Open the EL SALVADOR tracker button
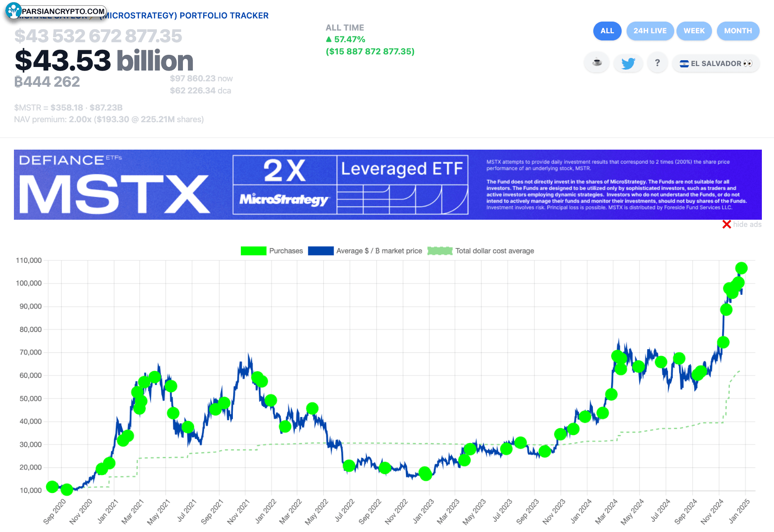This screenshot has height=532, width=774. [716, 63]
